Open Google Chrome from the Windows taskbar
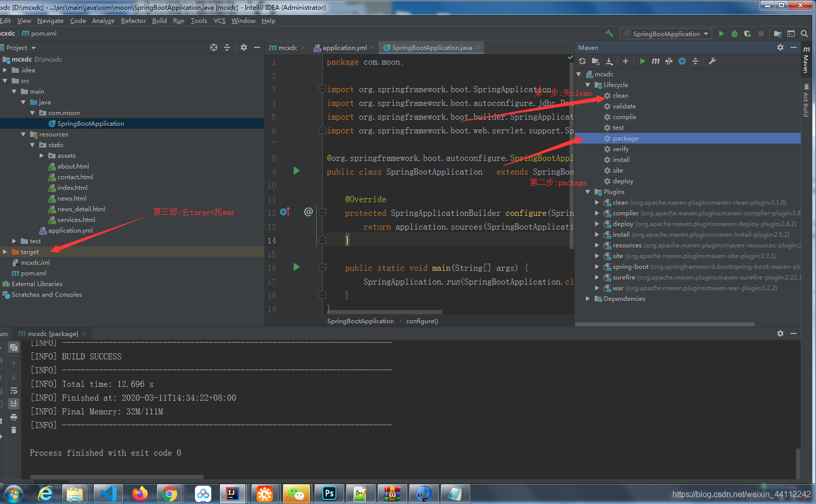The width and height of the screenshot is (816, 504). click(170, 493)
